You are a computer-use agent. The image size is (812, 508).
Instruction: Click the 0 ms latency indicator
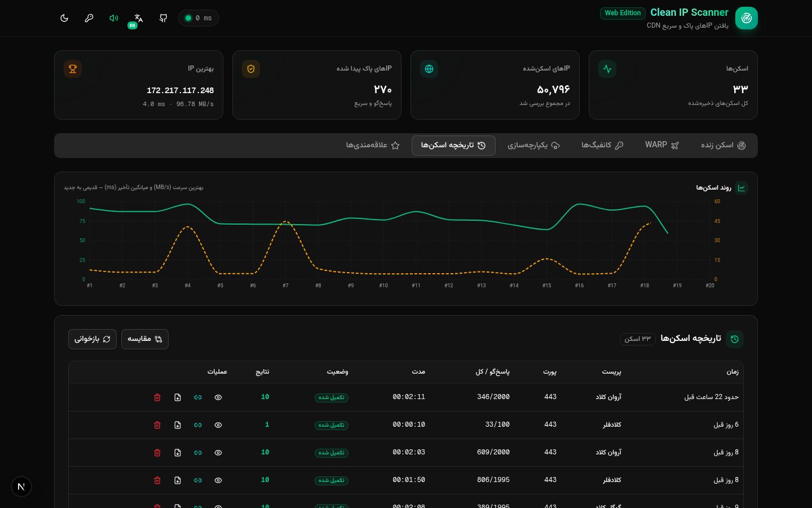(x=198, y=18)
